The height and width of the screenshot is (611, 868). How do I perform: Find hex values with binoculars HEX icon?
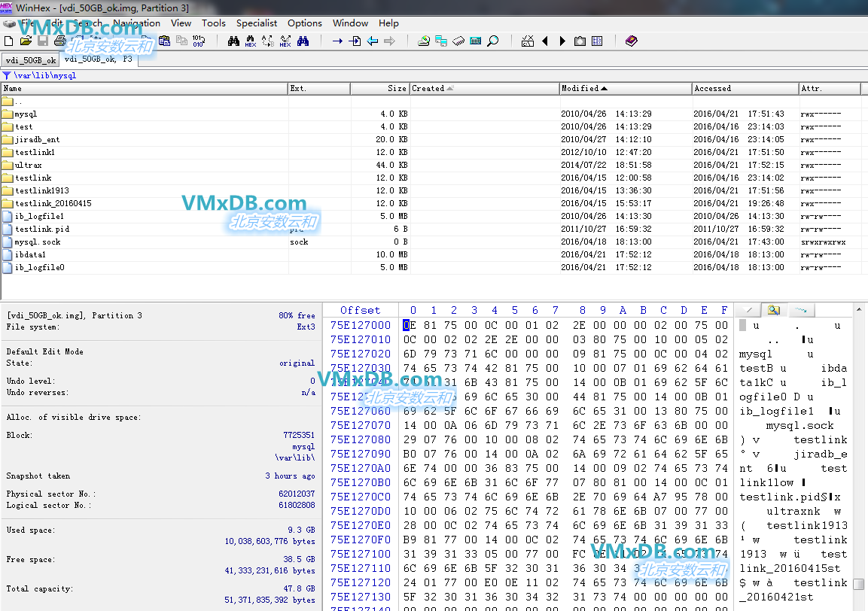[251, 41]
